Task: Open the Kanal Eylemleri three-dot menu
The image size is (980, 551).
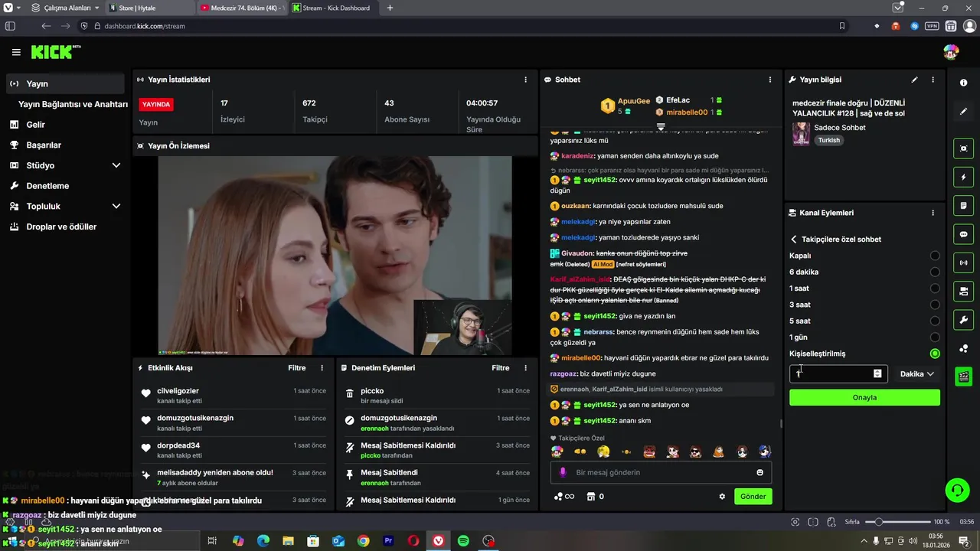Action: tap(933, 213)
